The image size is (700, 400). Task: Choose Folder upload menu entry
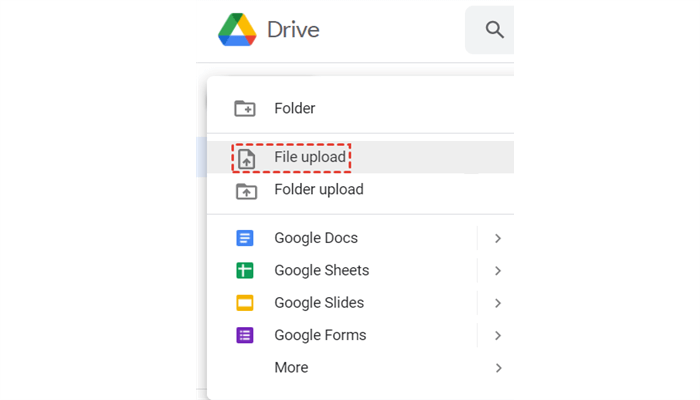(x=318, y=189)
